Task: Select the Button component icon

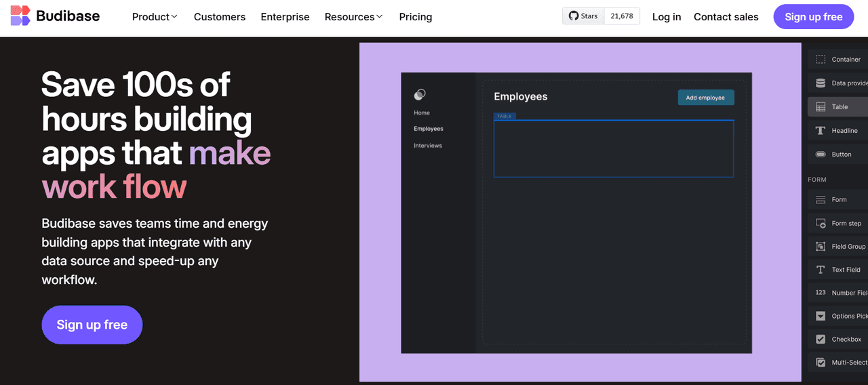Action: (821, 155)
